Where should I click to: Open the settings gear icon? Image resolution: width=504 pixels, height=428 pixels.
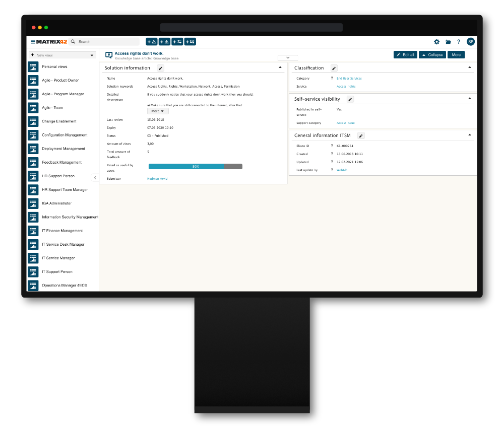[x=436, y=42]
